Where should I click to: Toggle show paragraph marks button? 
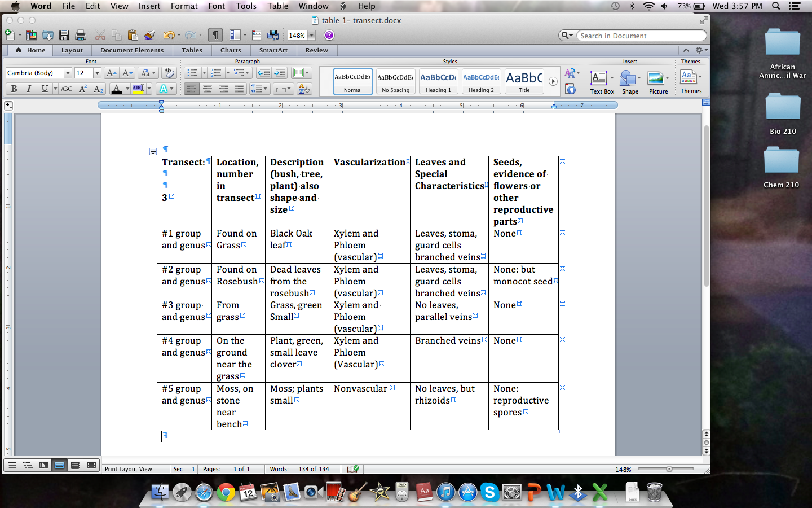click(x=215, y=35)
